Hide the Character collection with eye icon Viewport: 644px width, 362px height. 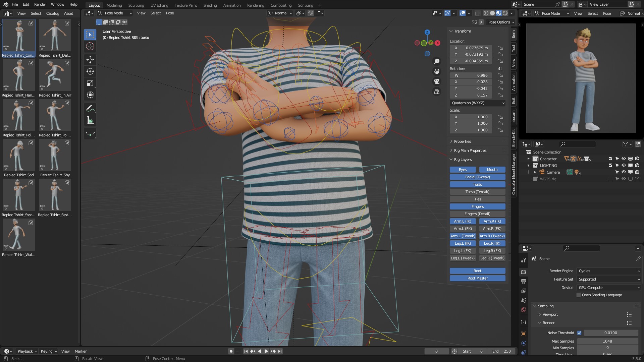click(x=624, y=159)
